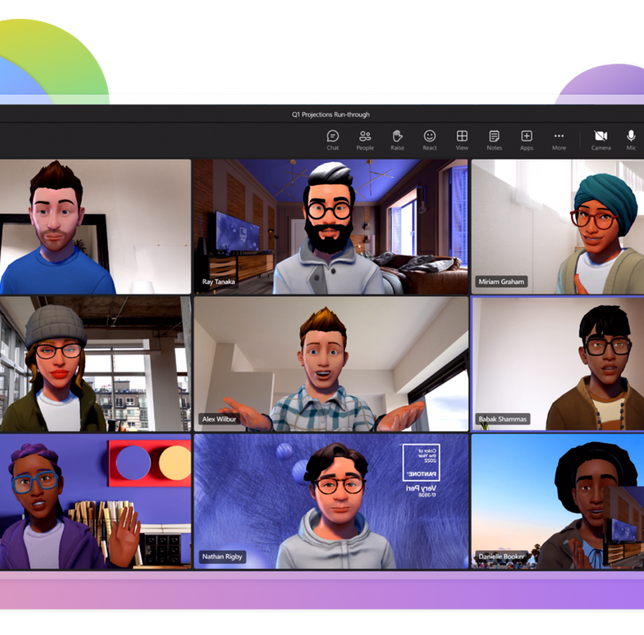Show the People participants list

[x=365, y=139]
